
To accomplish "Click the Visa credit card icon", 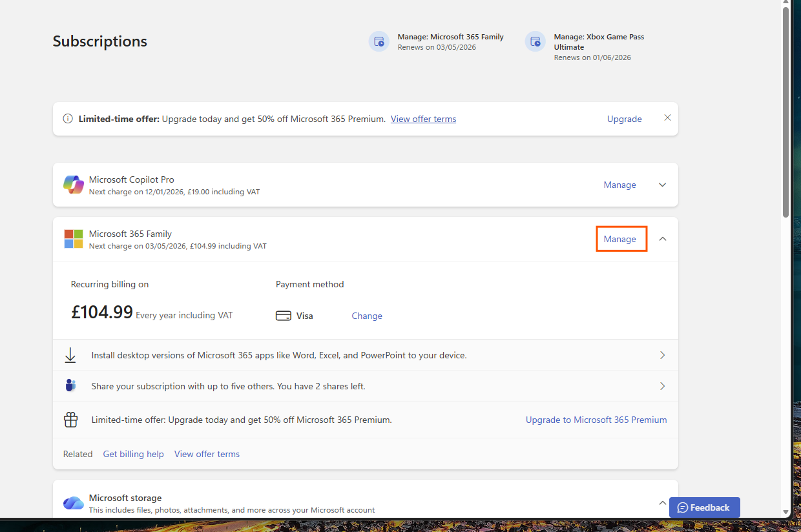I will [x=284, y=316].
